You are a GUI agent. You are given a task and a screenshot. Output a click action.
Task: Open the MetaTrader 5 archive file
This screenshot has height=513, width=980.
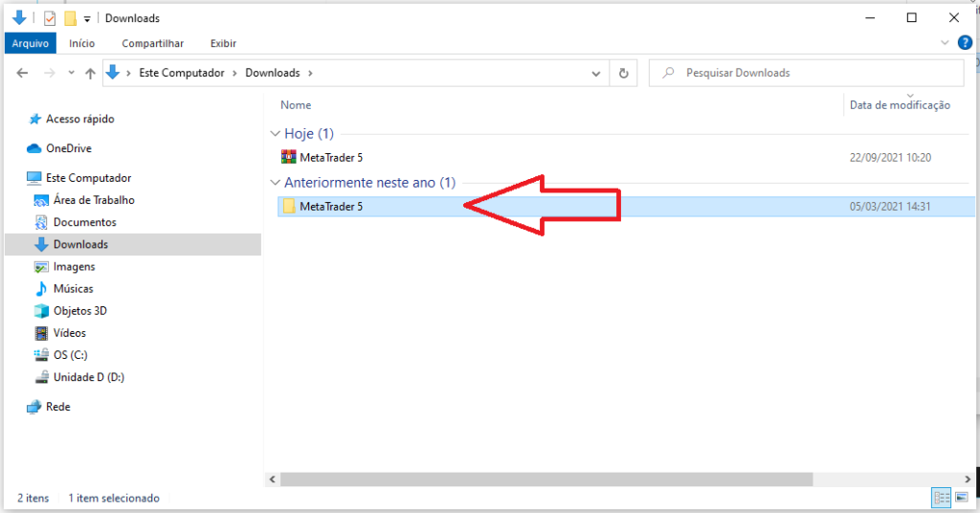click(330, 157)
